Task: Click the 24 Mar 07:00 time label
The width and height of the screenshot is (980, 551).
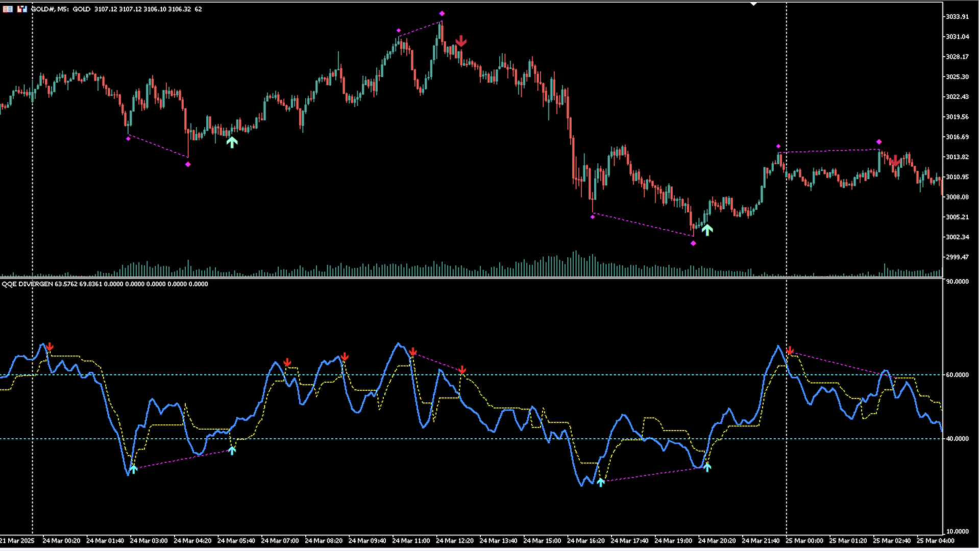Action: pos(280,541)
